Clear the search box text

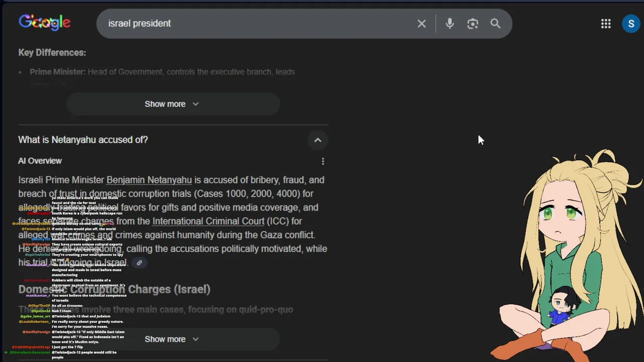coord(422,24)
